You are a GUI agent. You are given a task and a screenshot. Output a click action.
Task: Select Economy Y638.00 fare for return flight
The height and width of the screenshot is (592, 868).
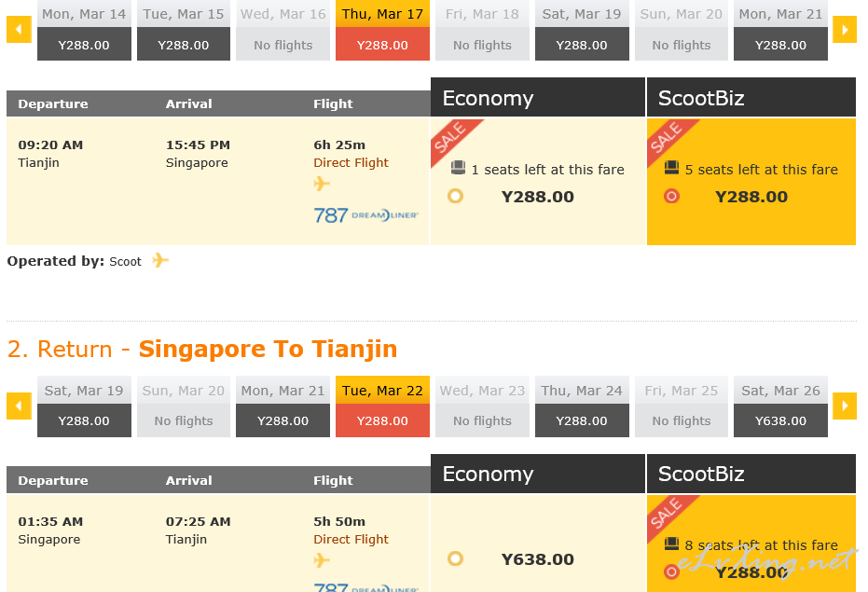tap(456, 558)
